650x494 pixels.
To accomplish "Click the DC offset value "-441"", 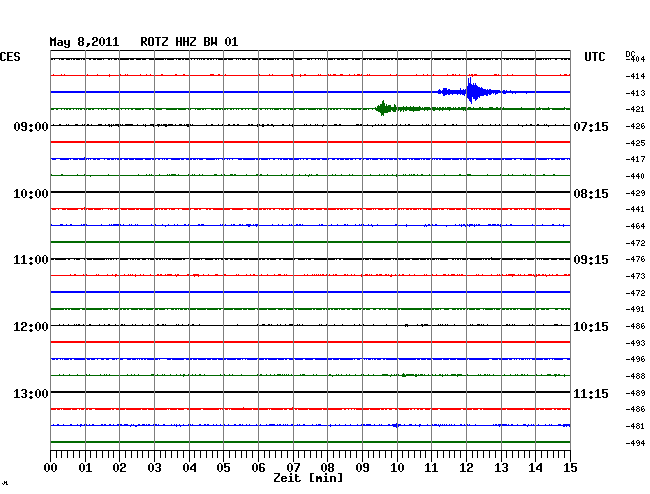I will (635, 209).
